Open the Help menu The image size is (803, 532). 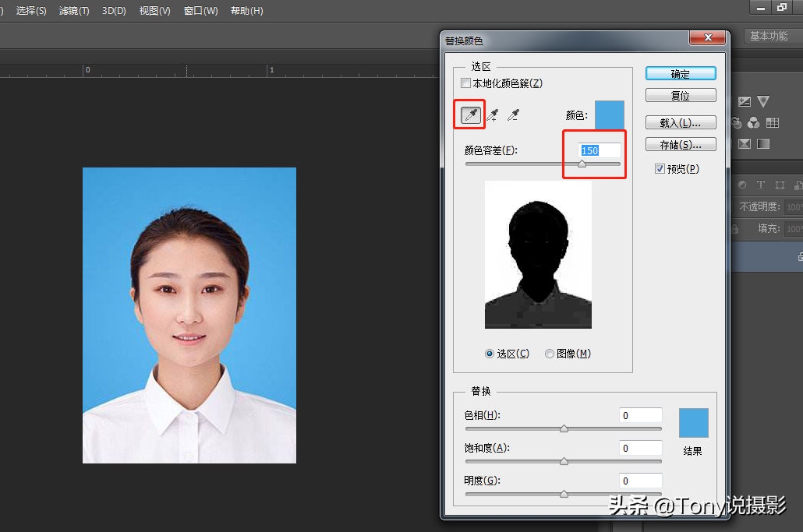[x=247, y=11]
